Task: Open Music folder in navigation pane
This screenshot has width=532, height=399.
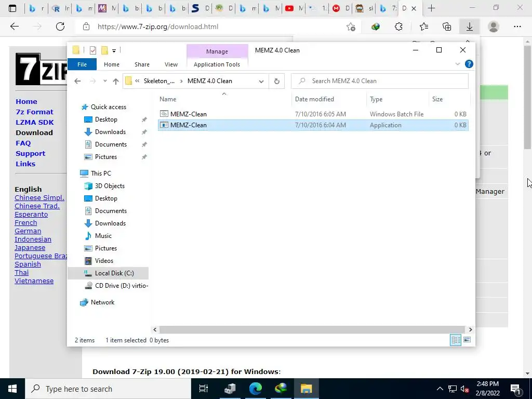Action: (103, 236)
